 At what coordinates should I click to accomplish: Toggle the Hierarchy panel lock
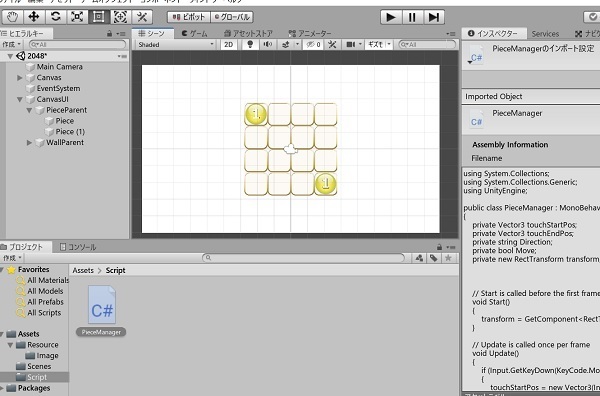(x=109, y=34)
